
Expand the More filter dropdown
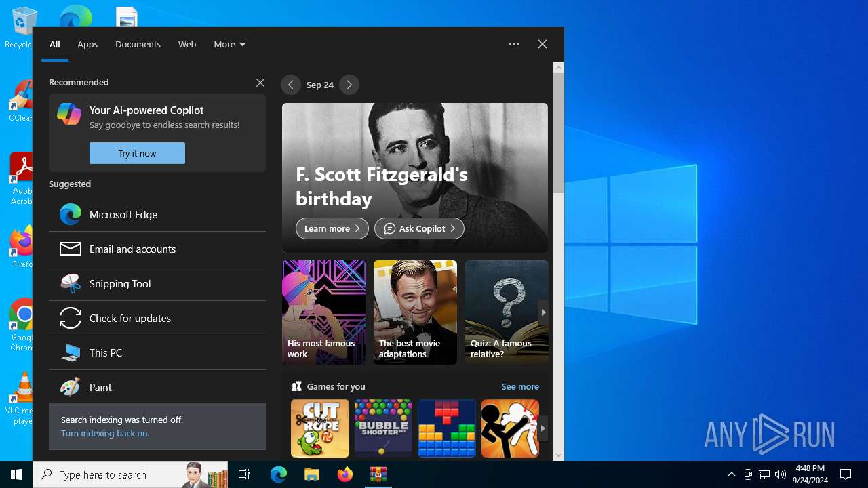tap(230, 44)
